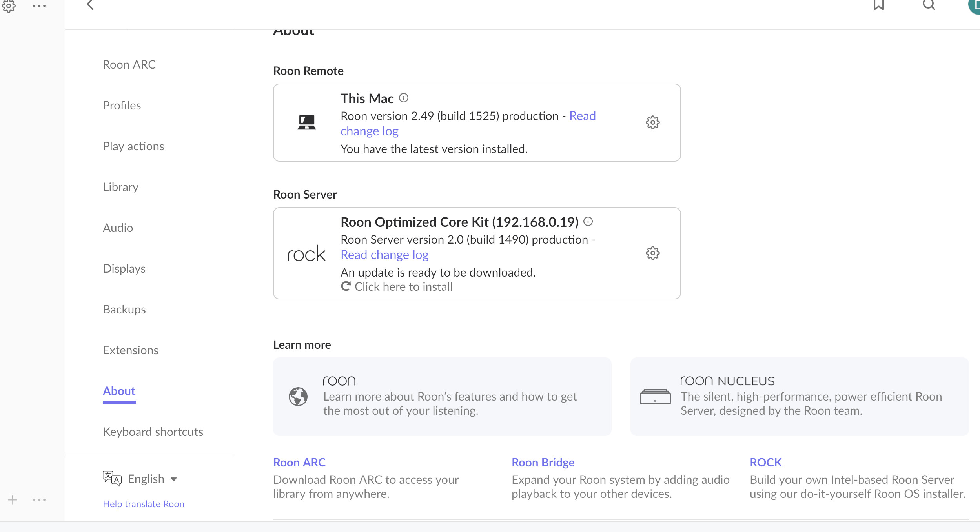Open settings gear for This Mac

tap(652, 122)
